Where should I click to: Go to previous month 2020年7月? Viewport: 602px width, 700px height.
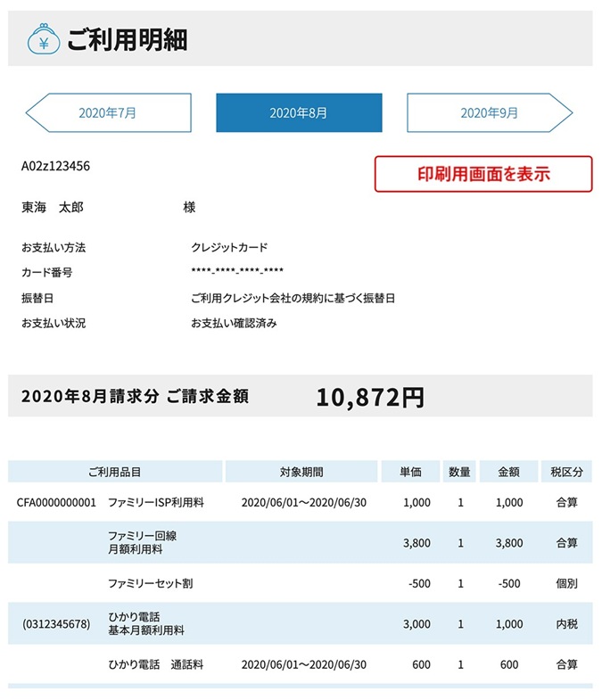pos(108,112)
